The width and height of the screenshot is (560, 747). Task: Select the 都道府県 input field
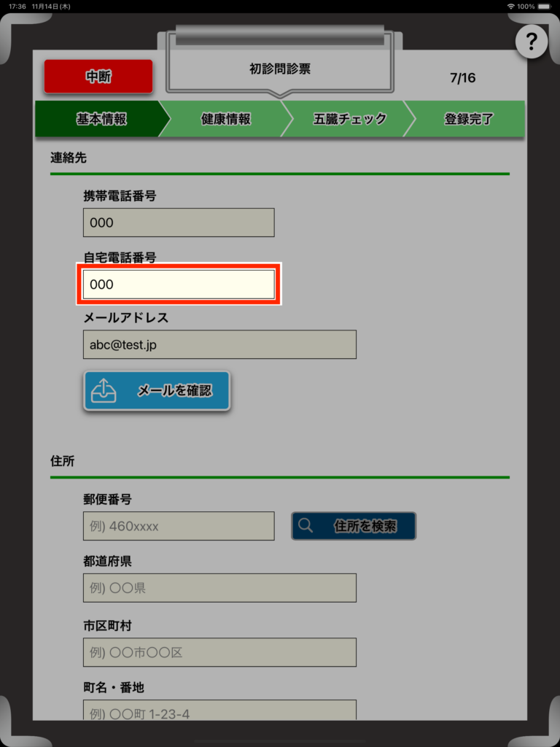(x=219, y=588)
